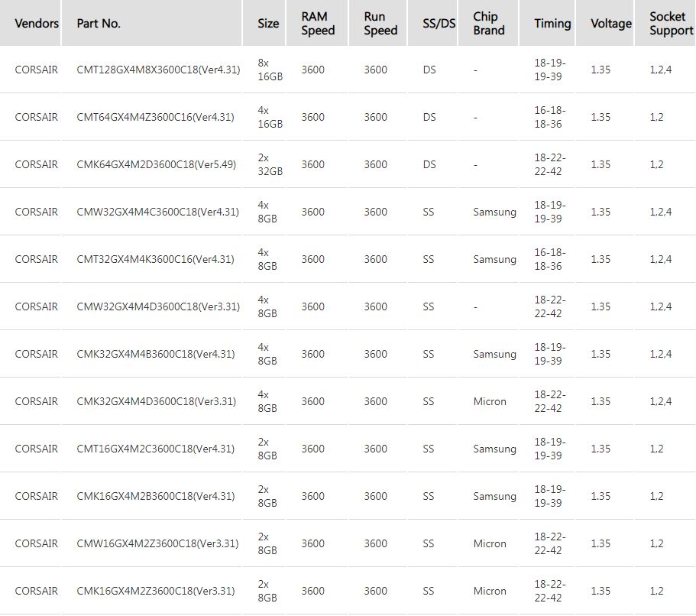Click 16-18-18-36 timing in CMT32GX4M4K3600C16 row
This screenshot has width=696, height=616.
pyautogui.click(x=549, y=259)
